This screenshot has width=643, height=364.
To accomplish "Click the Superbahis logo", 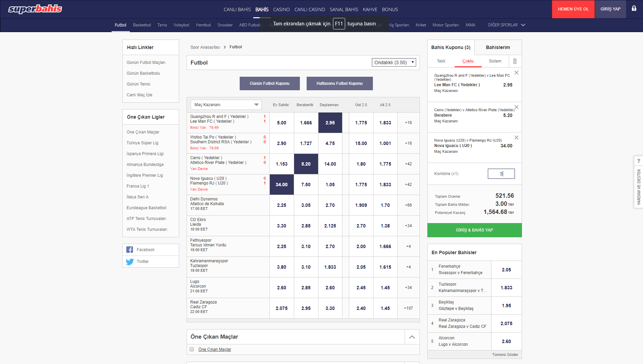I will 35,9.
